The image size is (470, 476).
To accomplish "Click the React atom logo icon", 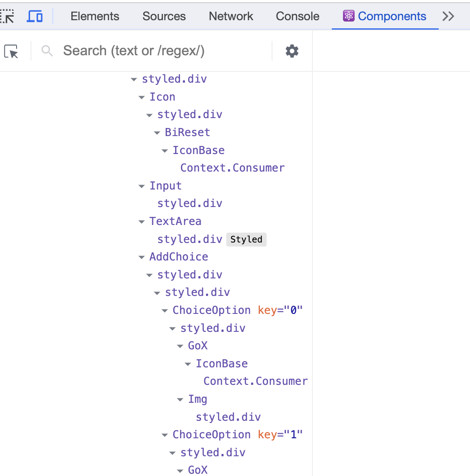I will tap(349, 16).
